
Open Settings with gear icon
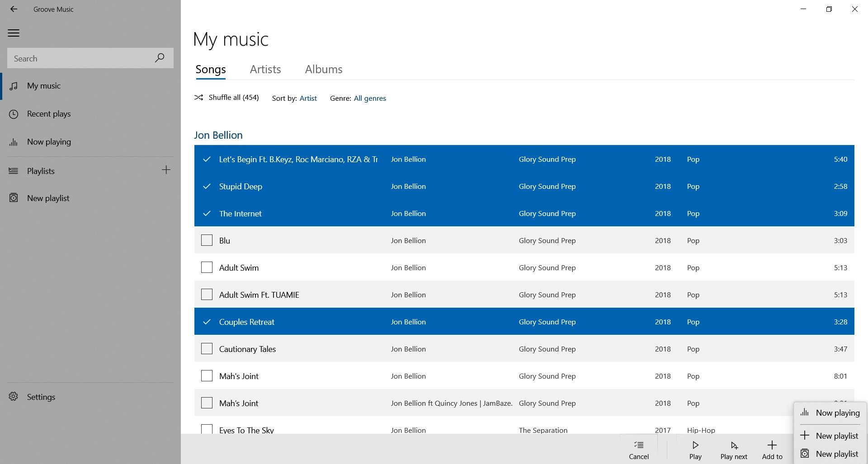(x=90, y=397)
